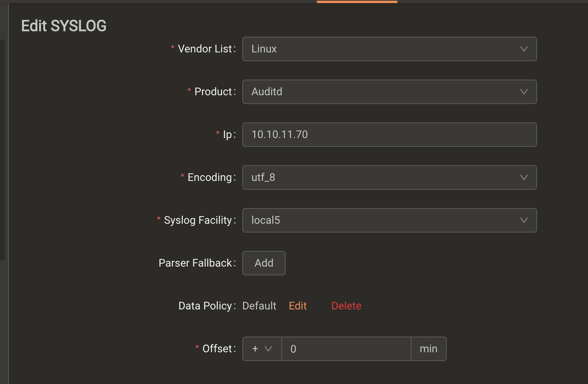Click the Add button for Parser Fallback
588x384 pixels.
pos(264,263)
